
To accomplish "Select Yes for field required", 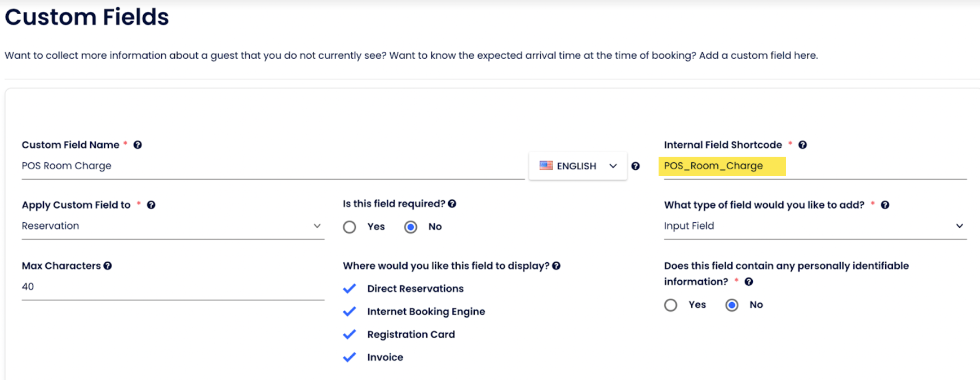I will click(x=350, y=227).
